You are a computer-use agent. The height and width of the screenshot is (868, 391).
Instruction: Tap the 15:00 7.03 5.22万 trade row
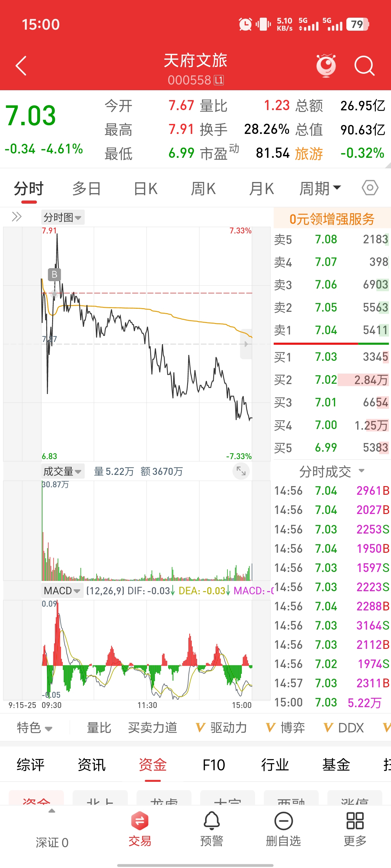(332, 702)
